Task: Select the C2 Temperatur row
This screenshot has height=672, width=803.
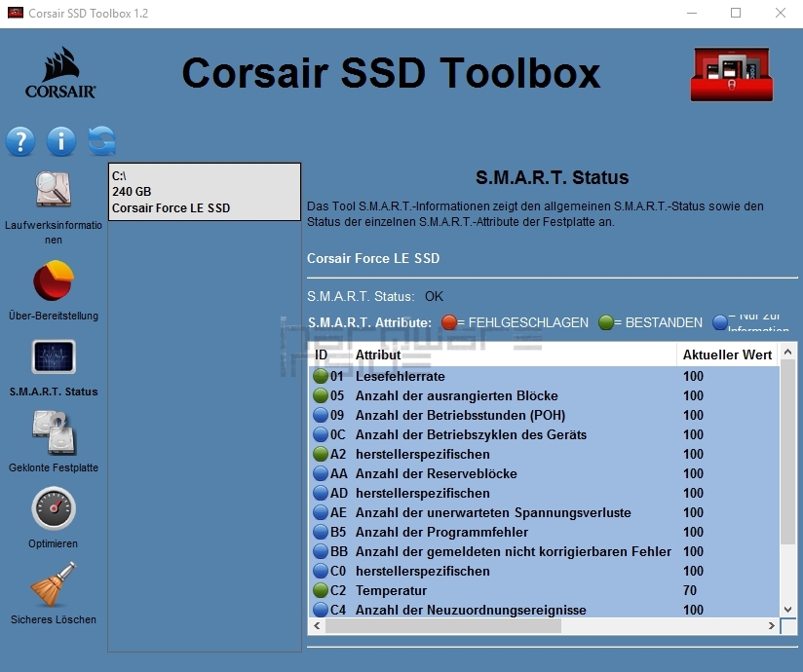Action: (544, 590)
